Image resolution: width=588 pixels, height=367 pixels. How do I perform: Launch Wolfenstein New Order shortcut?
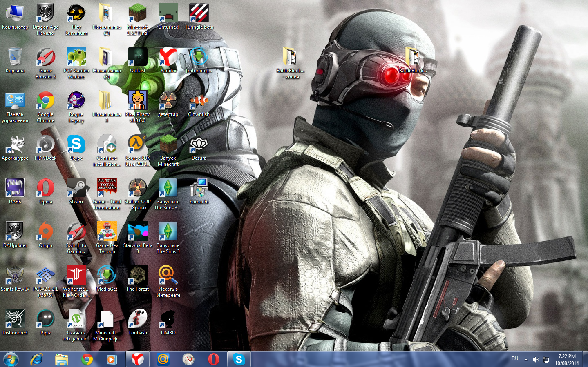[x=76, y=281]
